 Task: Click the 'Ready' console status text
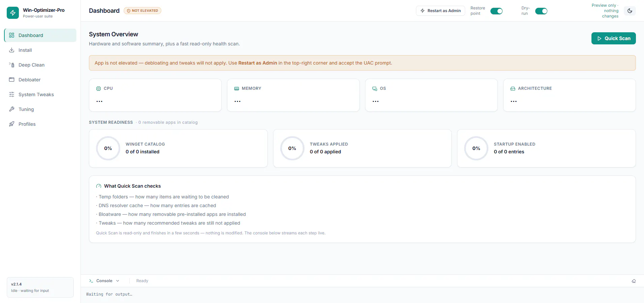[142, 281]
